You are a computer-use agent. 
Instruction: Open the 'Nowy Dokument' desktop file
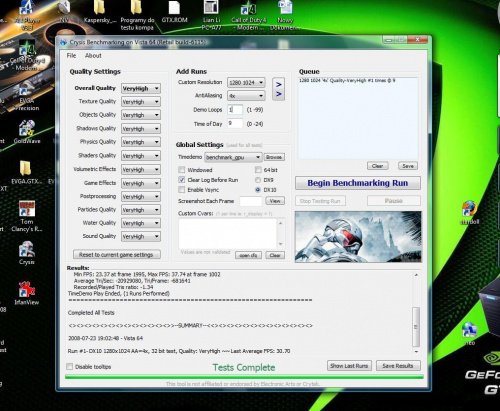pos(285,15)
